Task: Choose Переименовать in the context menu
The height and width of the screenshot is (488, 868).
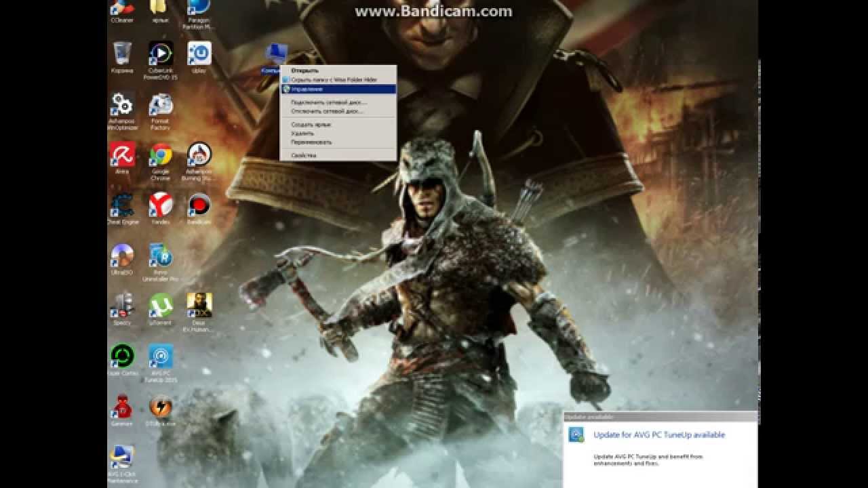Action: coord(338,142)
